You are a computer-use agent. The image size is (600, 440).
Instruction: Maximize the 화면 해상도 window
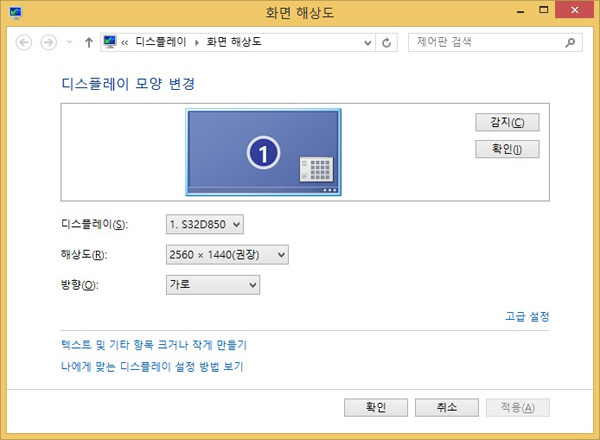[543, 10]
